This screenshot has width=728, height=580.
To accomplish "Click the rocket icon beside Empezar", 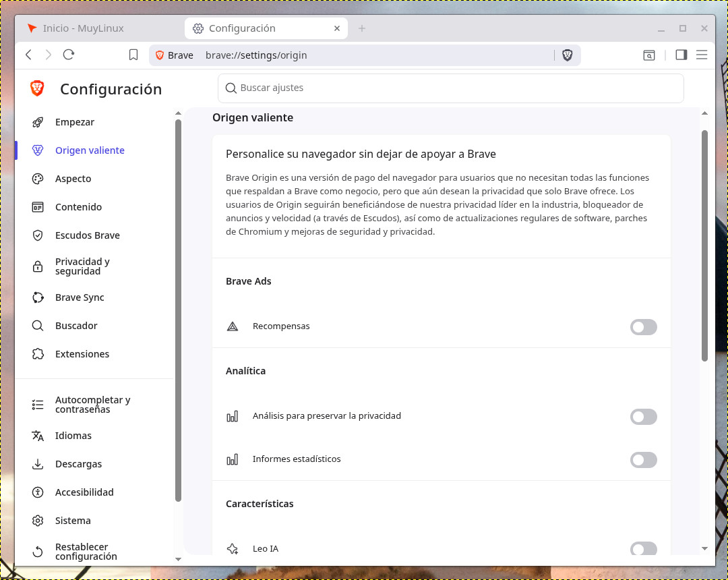I will coord(38,122).
